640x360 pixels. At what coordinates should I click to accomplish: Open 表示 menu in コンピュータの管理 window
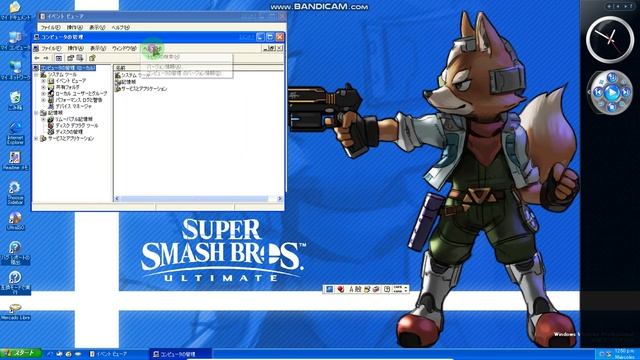(x=98, y=48)
